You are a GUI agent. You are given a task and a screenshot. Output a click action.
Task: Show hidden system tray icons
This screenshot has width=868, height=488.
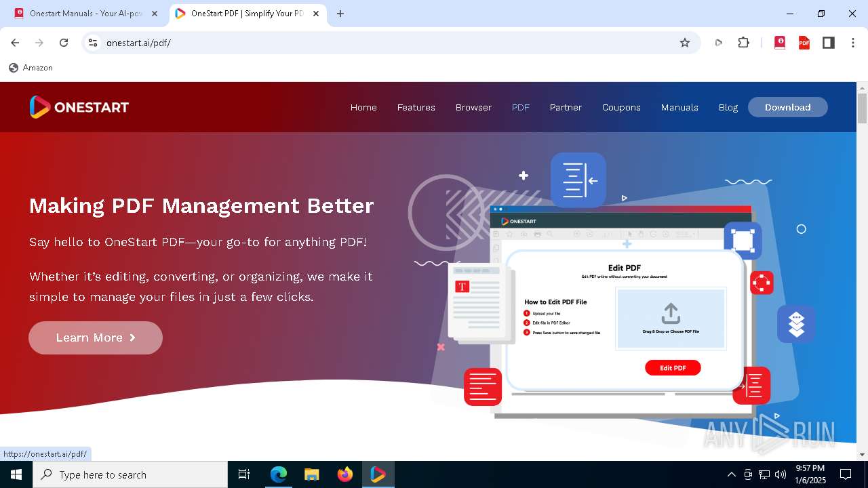pos(731,474)
